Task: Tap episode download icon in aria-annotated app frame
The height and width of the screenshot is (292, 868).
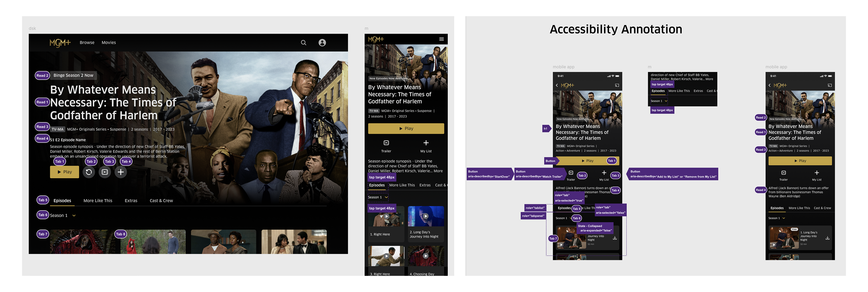Action: tap(615, 238)
